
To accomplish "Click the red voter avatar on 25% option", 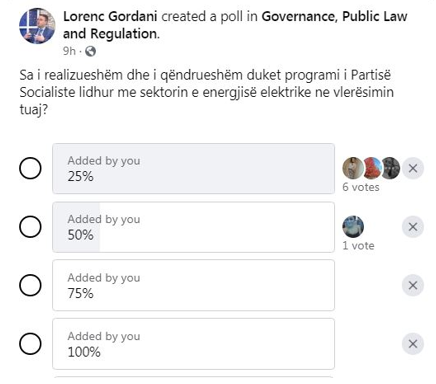I will tap(372, 168).
